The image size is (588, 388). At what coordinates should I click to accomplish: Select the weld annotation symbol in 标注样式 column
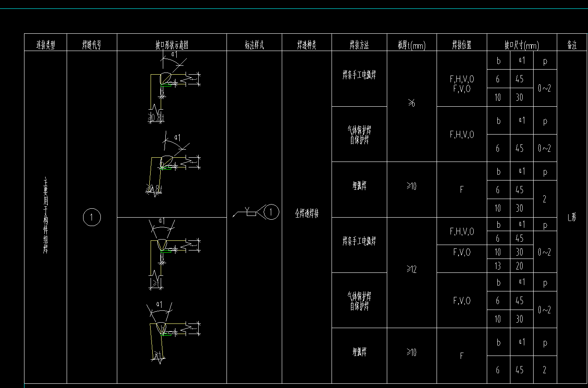(256, 212)
